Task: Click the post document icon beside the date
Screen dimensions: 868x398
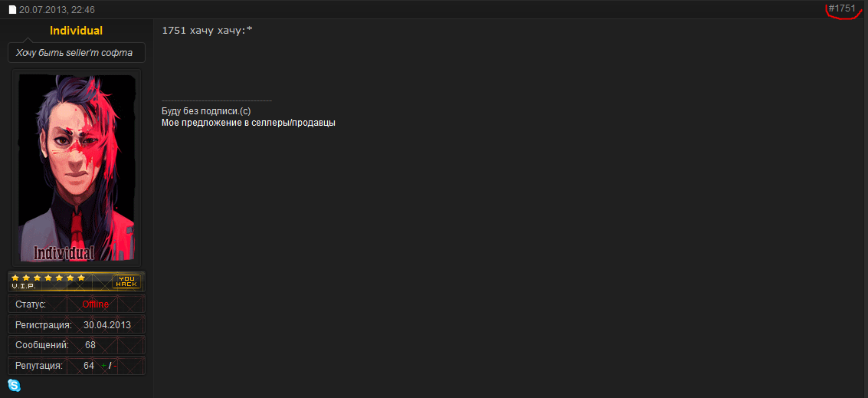Action: click(12, 10)
